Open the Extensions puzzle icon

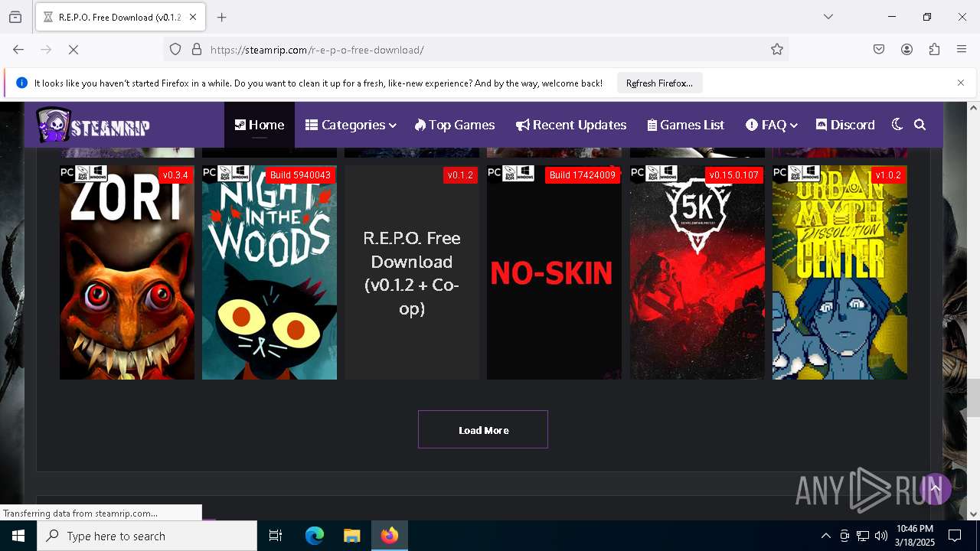pos(934,49)
